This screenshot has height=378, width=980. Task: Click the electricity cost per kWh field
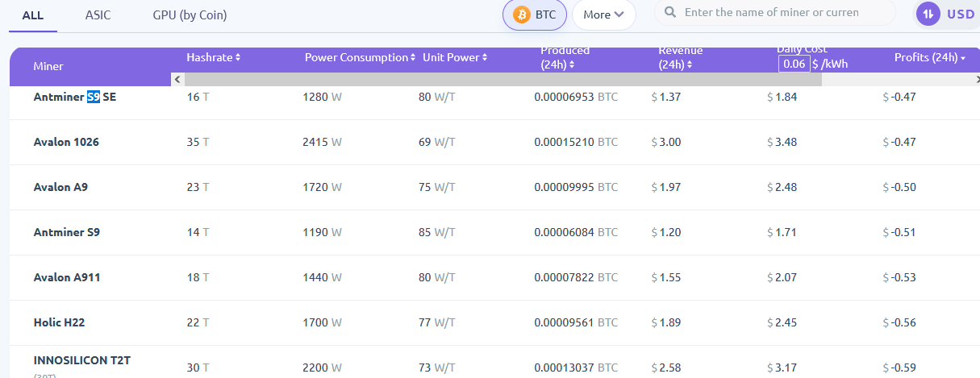[x=794, y=64]
